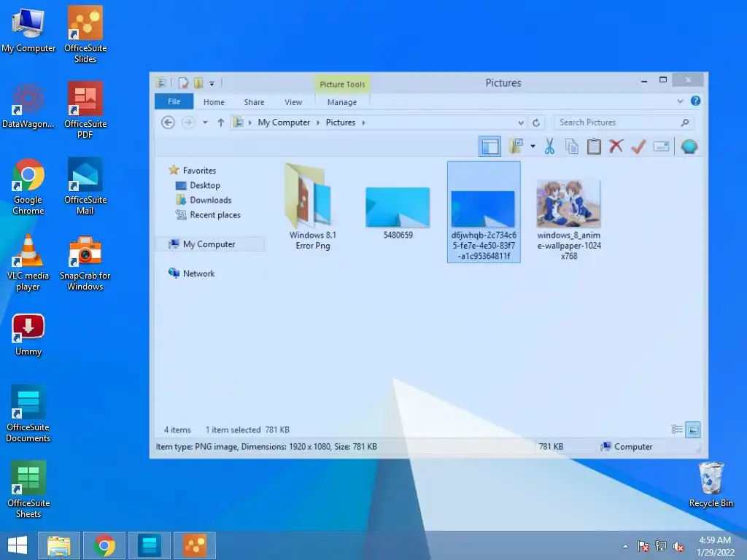The width and height of the screenshot is (747, 560).
Task: Select the Windows 8.1 Error Png folder
Action: coord(312,206)
